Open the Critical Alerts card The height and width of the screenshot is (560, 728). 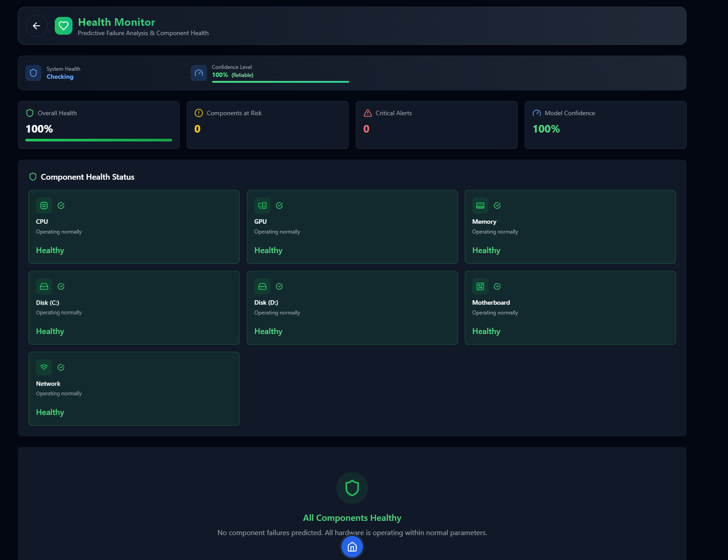(436, 125)
